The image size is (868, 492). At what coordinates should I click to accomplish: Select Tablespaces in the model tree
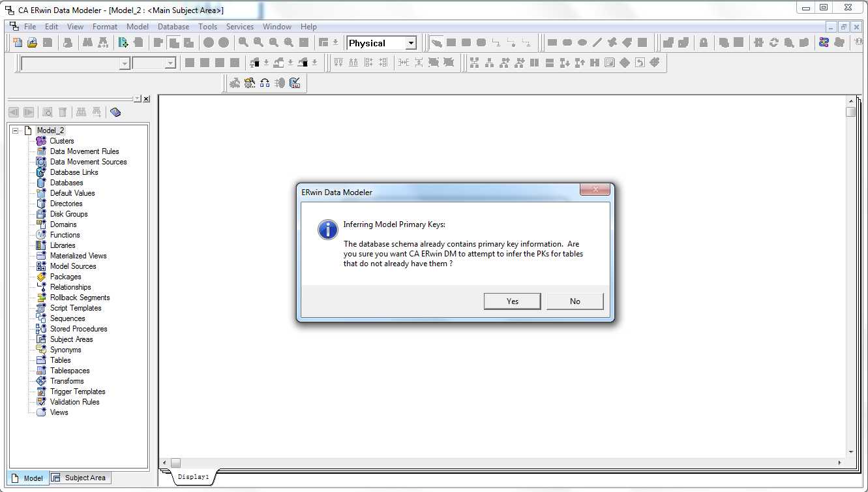click(x=70, y=371)
